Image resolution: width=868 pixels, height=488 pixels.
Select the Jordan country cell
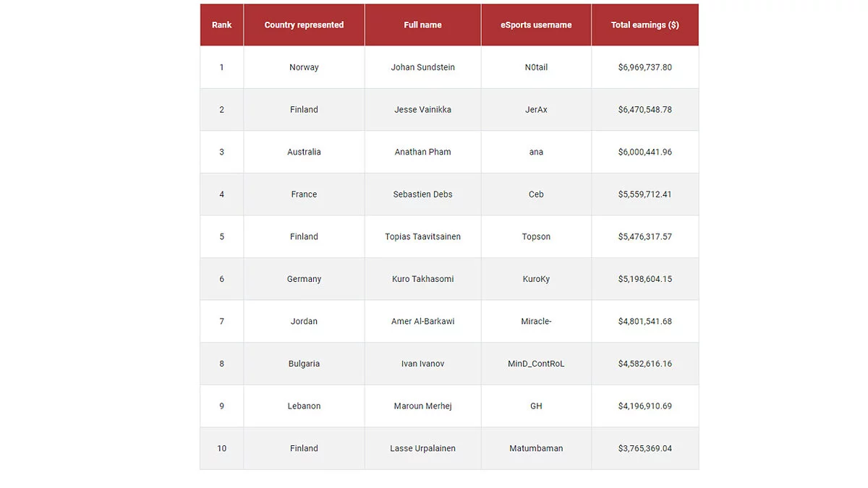tap(304, 321)
